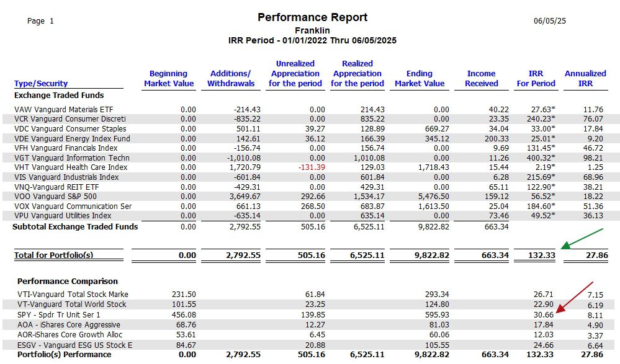Click the Franklin portfolio name
The width and height of the screenshot is (620, 364).
click(312, 30)
